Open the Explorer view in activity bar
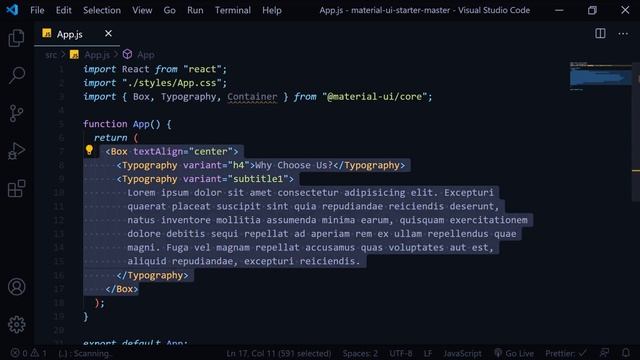Image resolution: width=640 pixels, height=360 pixels. pyautogui.click(x=16, y=38)
